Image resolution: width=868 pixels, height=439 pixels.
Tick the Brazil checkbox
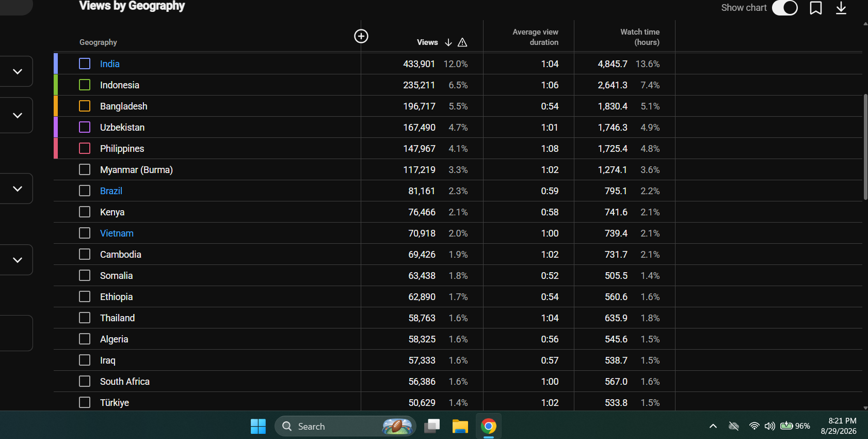[x=85, y=191]
